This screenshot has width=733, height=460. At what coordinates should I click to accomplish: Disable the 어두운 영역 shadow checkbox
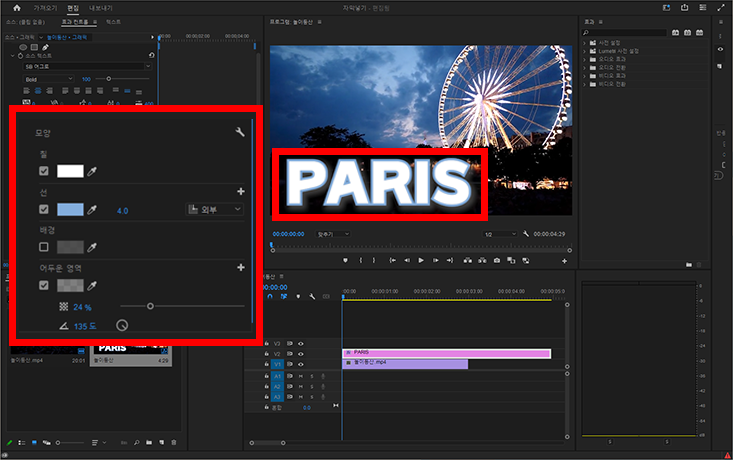coord(43,286)
